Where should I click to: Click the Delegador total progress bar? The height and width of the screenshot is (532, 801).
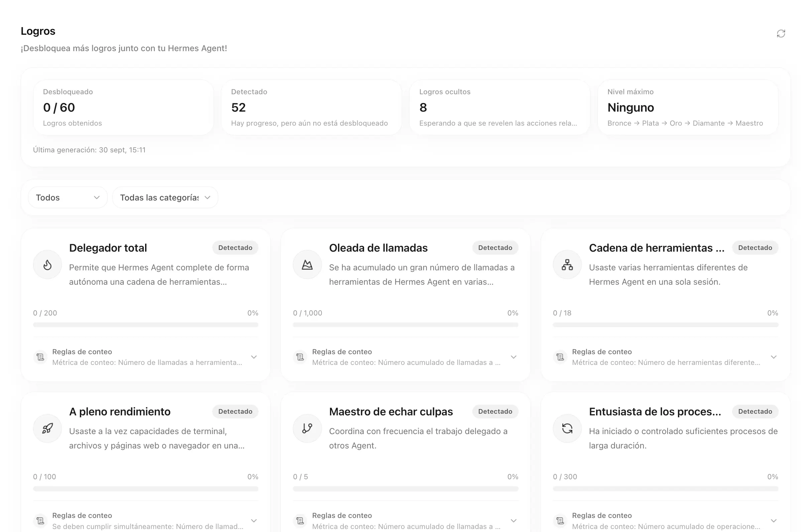[x=146, y=325]
